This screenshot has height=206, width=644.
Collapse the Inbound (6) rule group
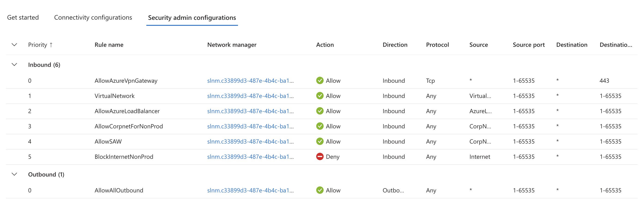coord(15,65)
